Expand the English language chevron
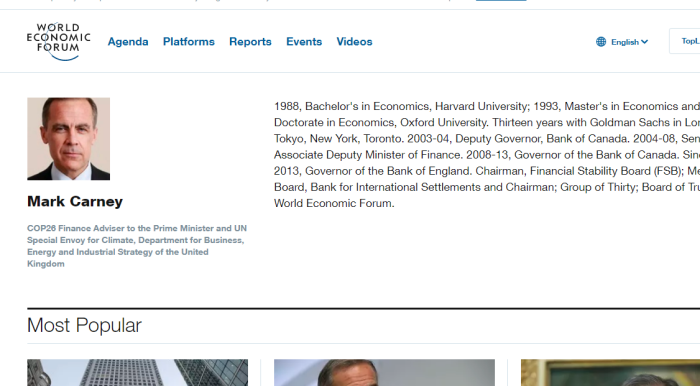Viewport: 700px width, 386px height. 644,42
